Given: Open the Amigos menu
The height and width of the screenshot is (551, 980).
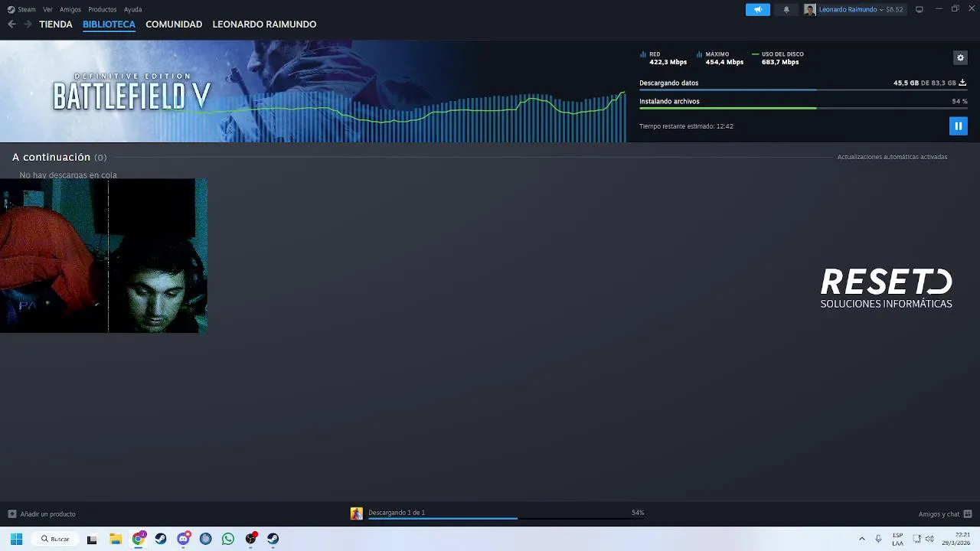Looking at the screenshot, I should [70, 9].
